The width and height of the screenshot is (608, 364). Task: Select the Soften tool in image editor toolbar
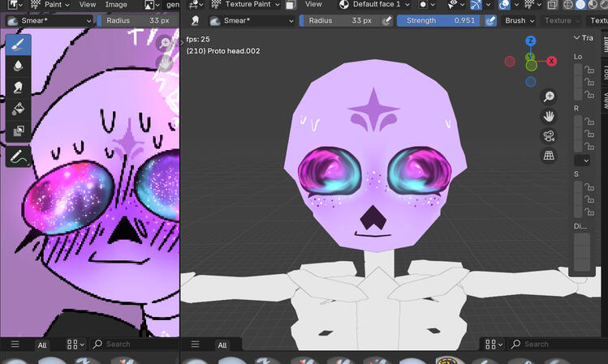point(18,66)
